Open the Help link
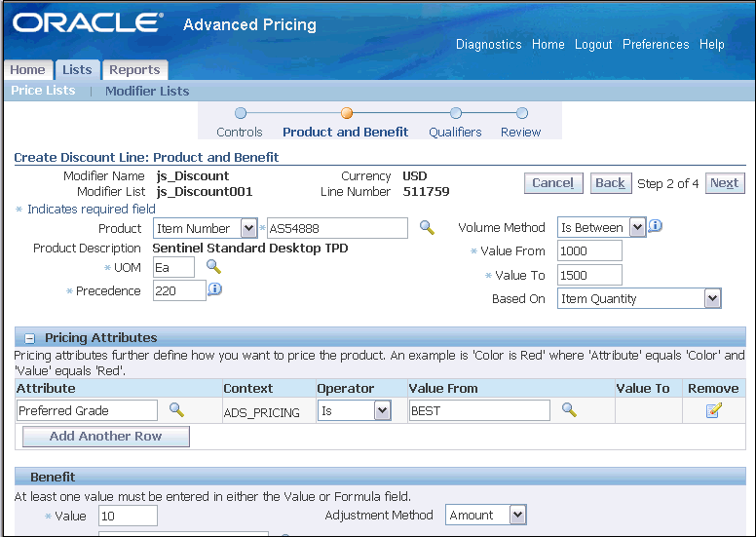The width and height of the screenshot is (756, 537). click(711, 45)
